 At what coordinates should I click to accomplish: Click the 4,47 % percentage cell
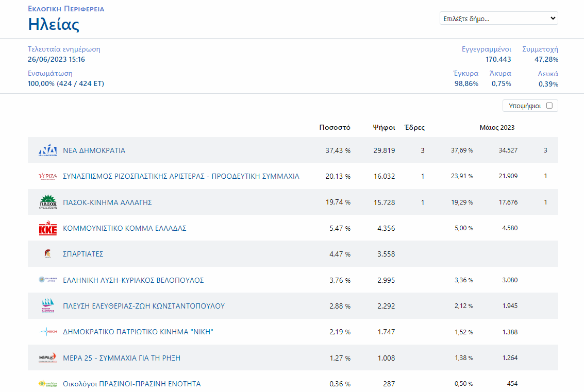point(340,254)
